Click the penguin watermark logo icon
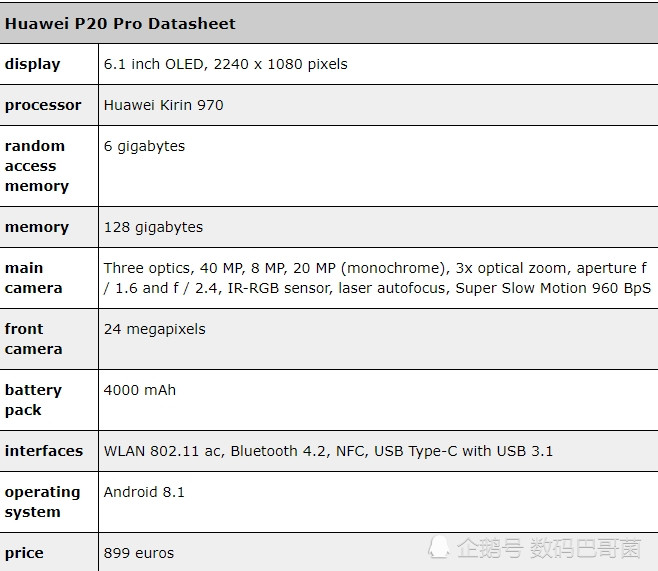 click(439, 547)
